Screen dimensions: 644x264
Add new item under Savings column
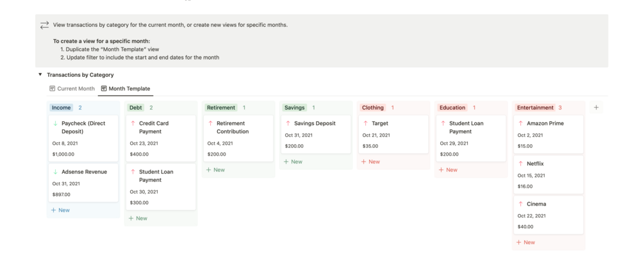[293, 161]
